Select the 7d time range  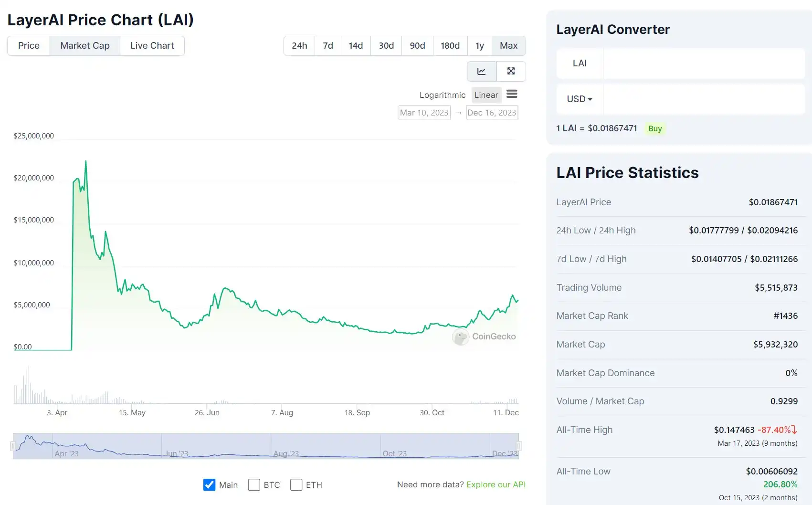pos(328,46)
